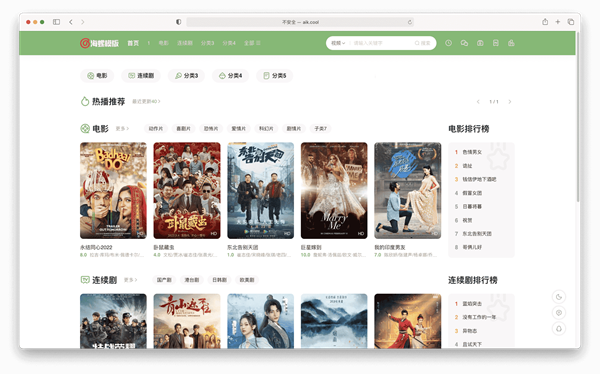Select 首页 in the header navigation
Viewport: 600px width, 374px height.
(133, 43)
